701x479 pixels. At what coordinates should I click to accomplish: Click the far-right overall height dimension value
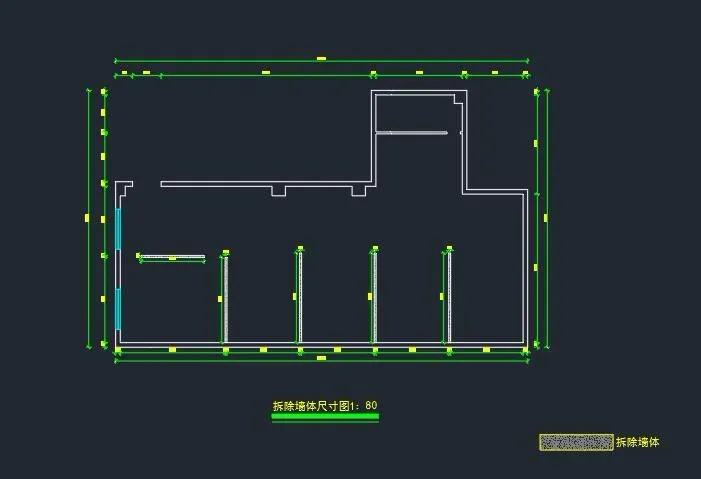pyautogui.click(x=545, y=218)
